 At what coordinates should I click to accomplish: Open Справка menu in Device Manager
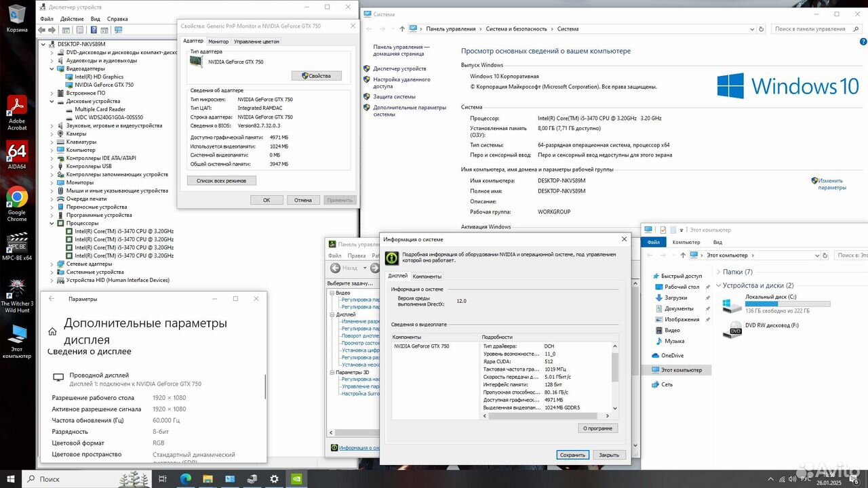pos(117,19)
